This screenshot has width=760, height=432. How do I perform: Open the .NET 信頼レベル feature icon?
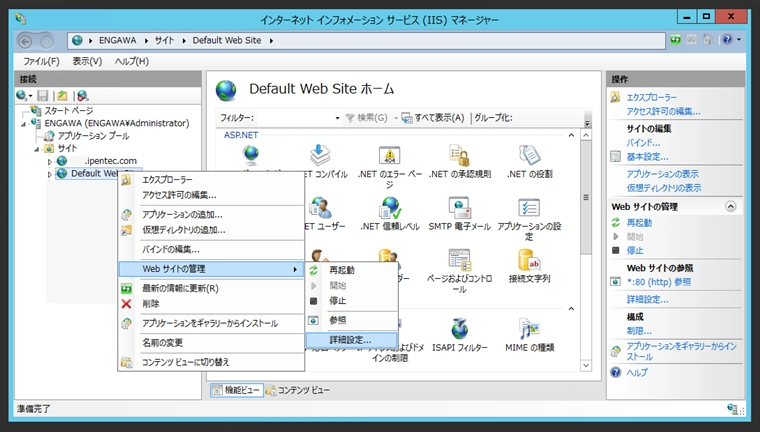(390, 208)
